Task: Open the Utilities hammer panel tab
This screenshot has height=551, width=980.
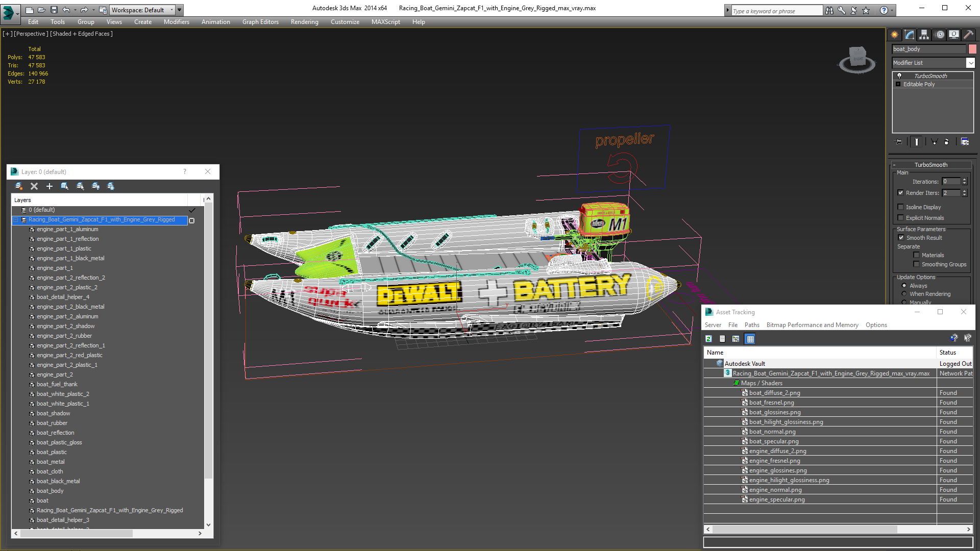Action: pyautogui.click(x=968, y=35)
